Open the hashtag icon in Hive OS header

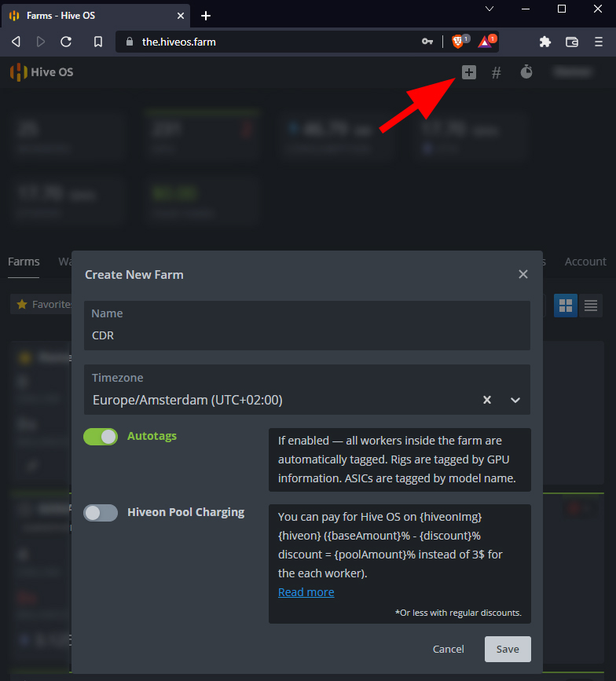tap(496, 72)
